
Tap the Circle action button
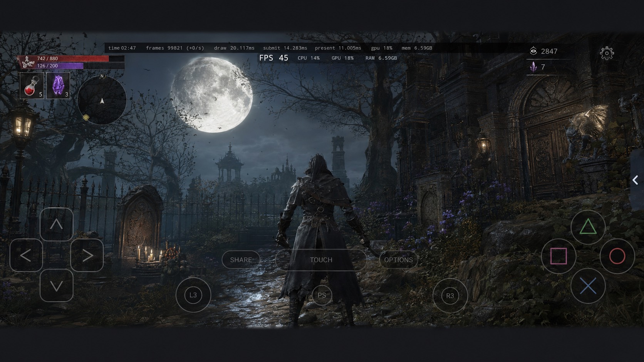[617, 256]
